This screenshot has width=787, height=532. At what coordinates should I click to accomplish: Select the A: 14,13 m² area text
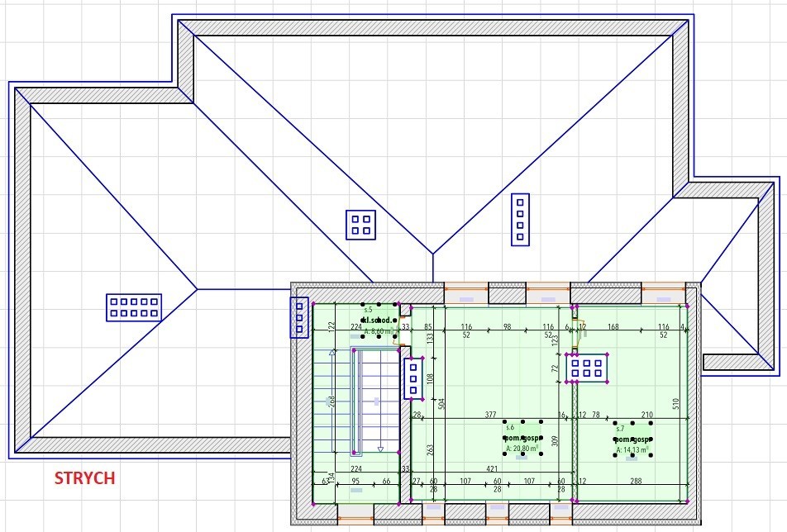click(x=632, y=451)
